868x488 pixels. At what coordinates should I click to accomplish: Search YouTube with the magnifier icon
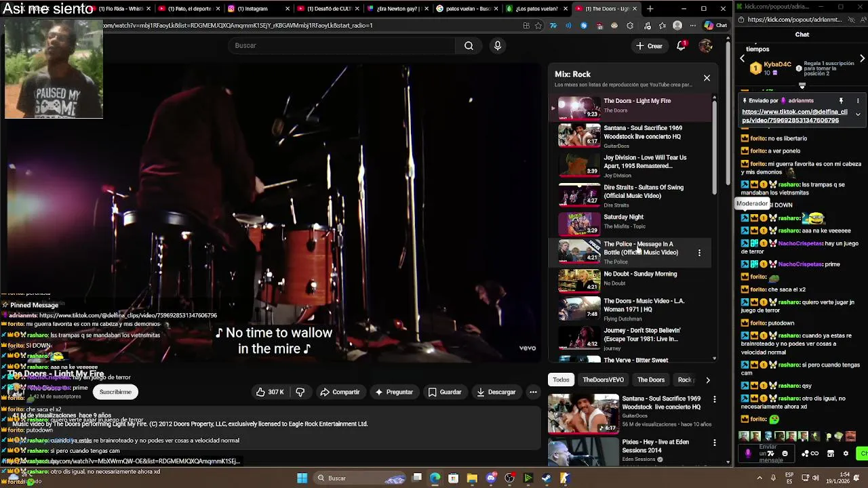pyautogui.click(x=469, y=45)
